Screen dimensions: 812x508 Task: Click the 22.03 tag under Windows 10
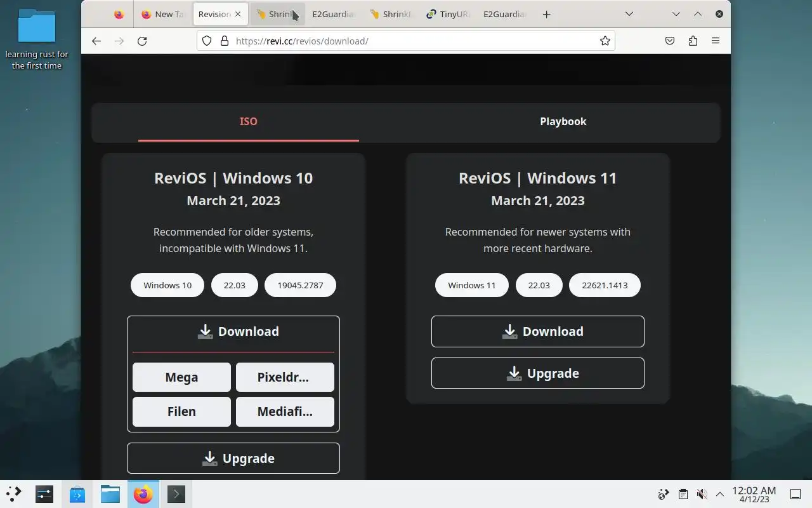click(x=234, y=285)
